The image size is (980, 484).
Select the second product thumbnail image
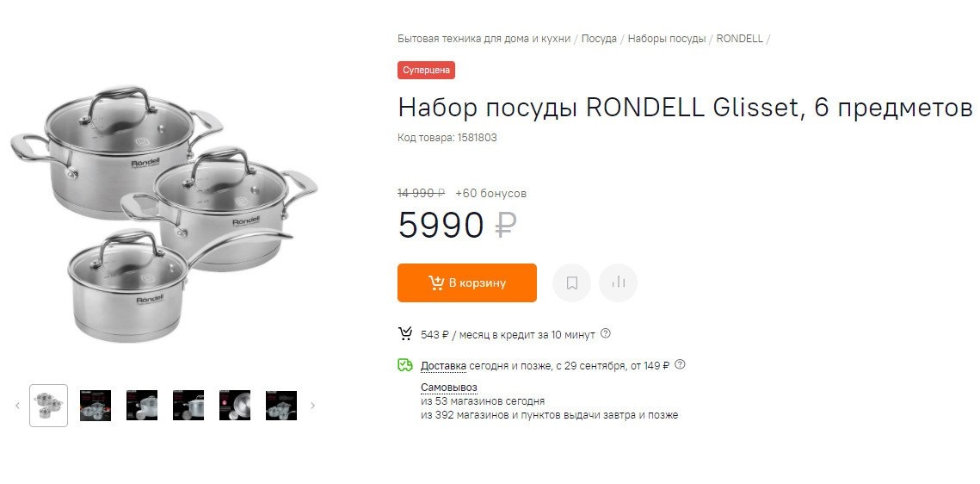pos(96,406)
